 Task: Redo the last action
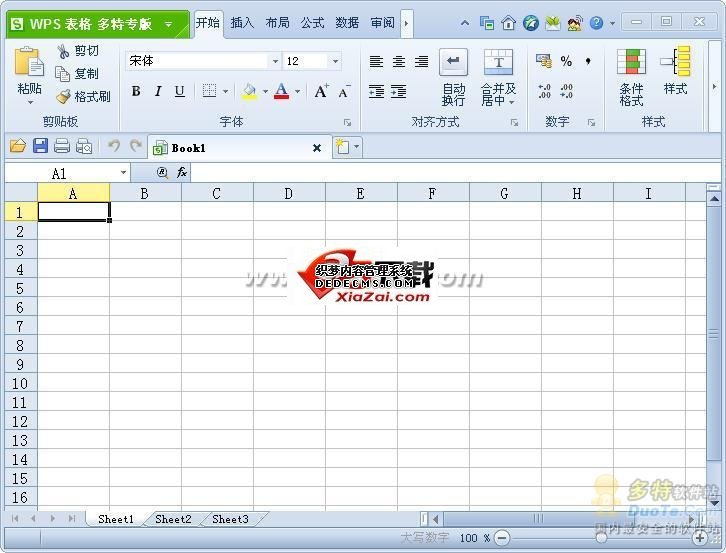[x=136, y=146]
